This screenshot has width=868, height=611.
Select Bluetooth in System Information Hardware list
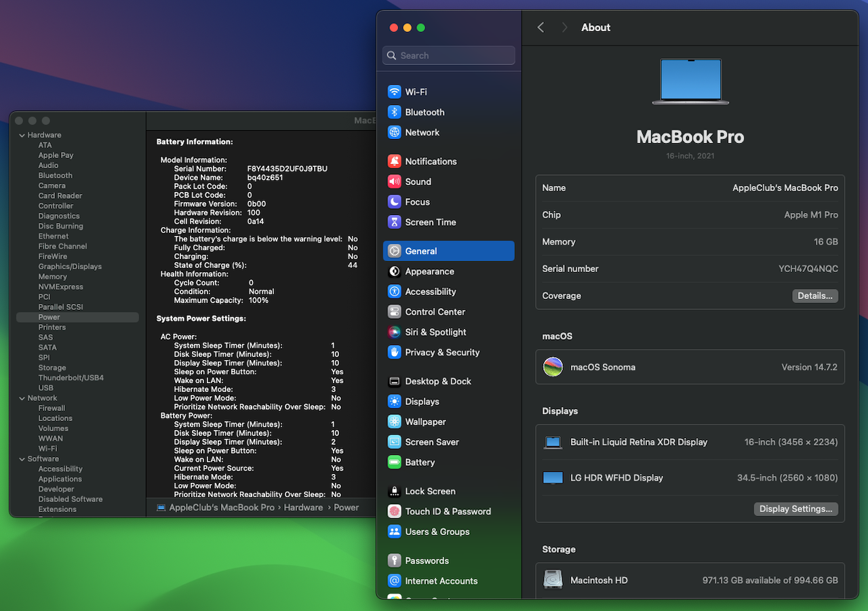[56, 176]
